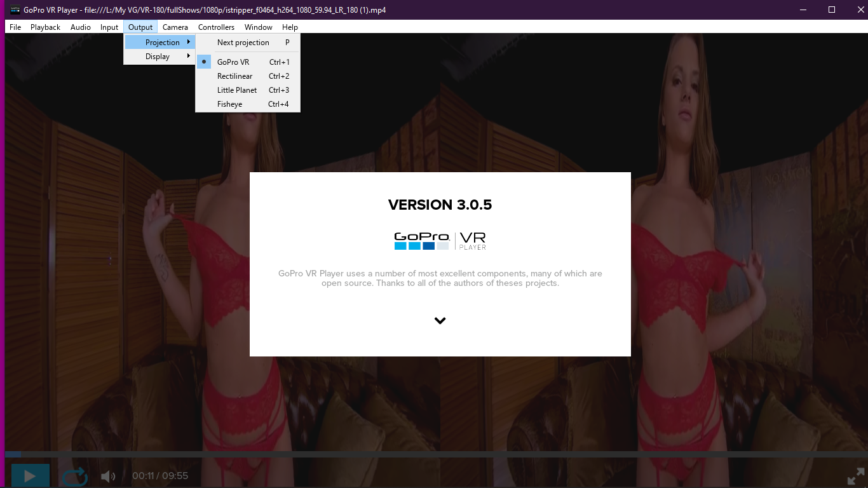Screen dimensions: 868x488
Task: Maximize the GoPro VR Player window
Action: coord(832,10)
